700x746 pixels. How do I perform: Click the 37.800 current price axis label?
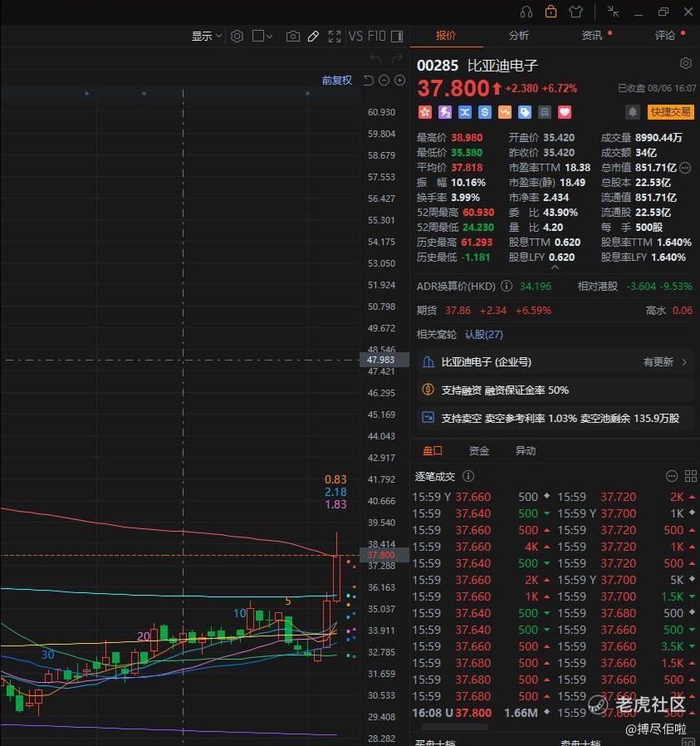(x=384, y=555)
